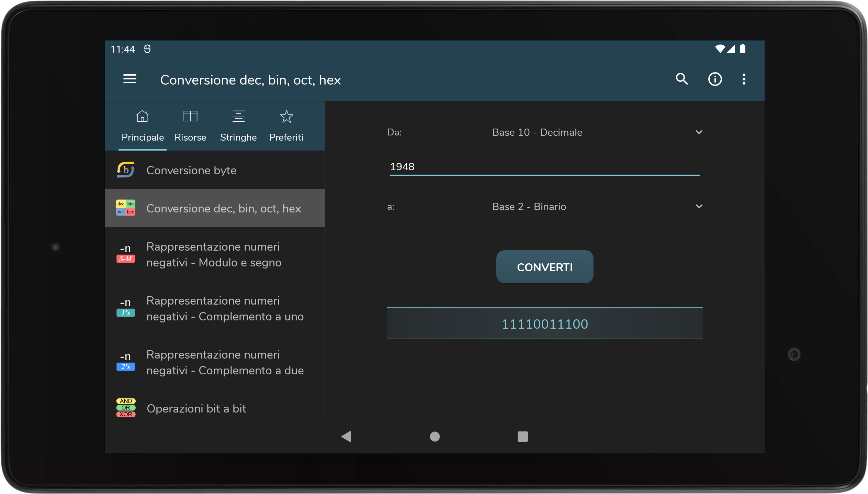This screenshot has width=868, height=494.
Task: Open Complemento a due representation item
Action: [215, 362]
